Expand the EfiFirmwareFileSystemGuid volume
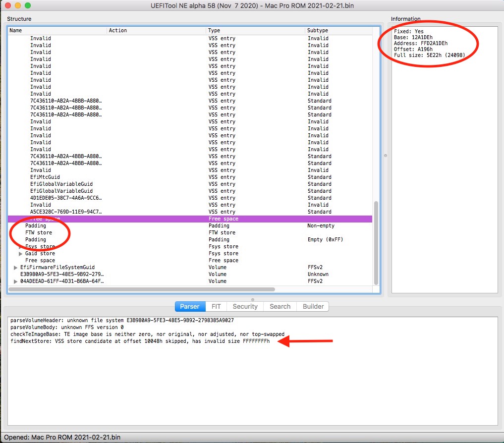 click(x=15, y=268)
